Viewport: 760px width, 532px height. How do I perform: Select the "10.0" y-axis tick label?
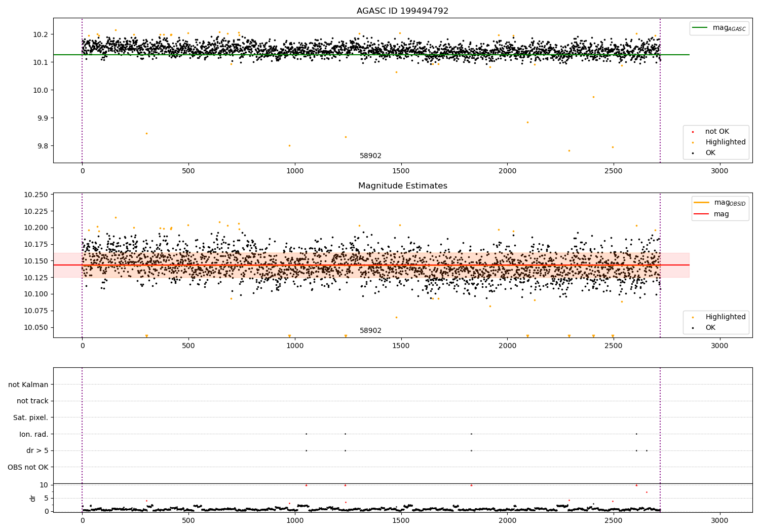coord(41,90)
